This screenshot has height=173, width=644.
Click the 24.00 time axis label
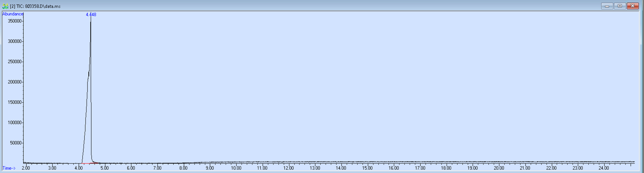[604, 168]
